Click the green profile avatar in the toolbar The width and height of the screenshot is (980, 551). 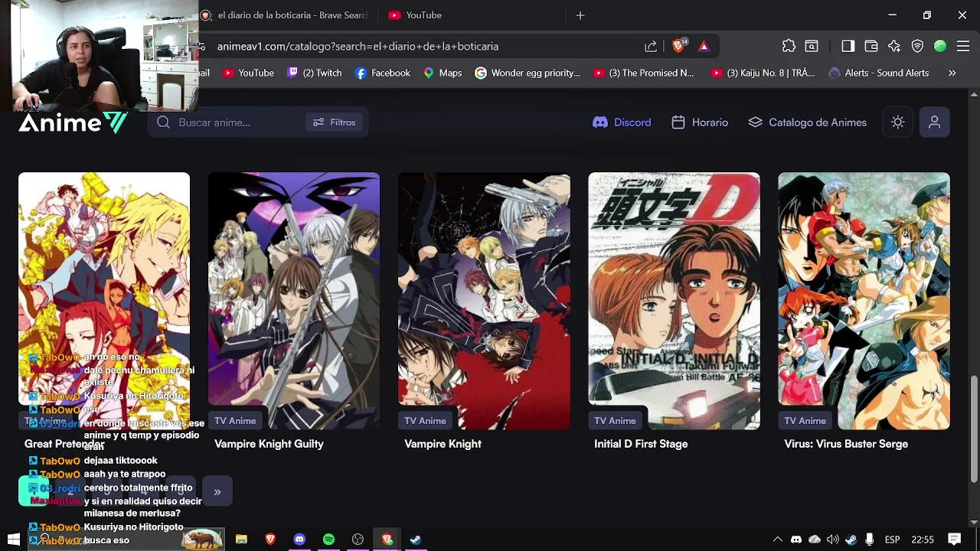(x=940, y=46)
